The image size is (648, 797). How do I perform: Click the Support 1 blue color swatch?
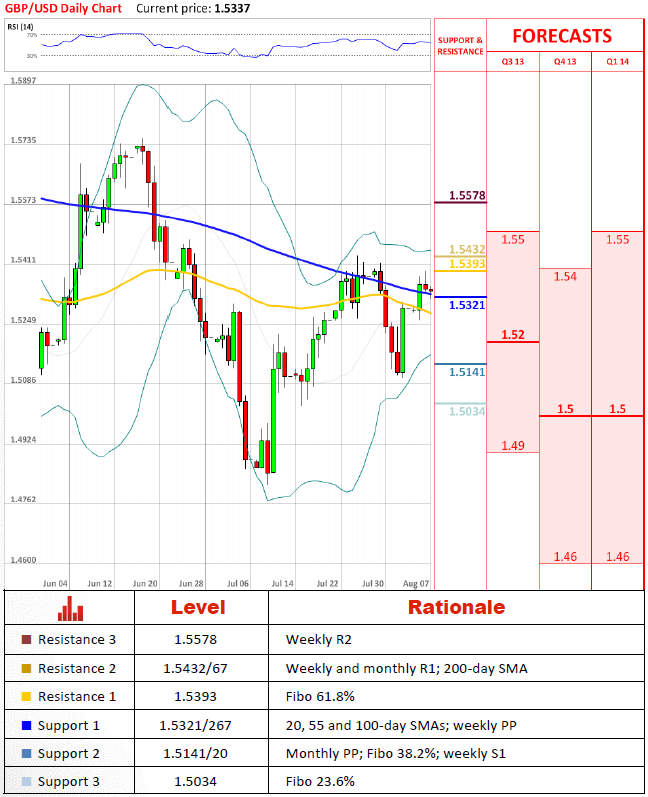coord(26,725)
